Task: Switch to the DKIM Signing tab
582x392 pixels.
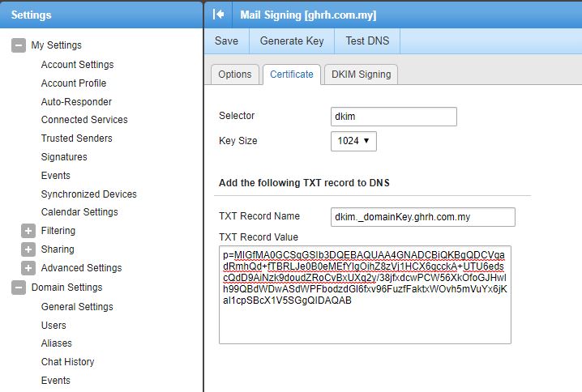Action: coord(361,75)
